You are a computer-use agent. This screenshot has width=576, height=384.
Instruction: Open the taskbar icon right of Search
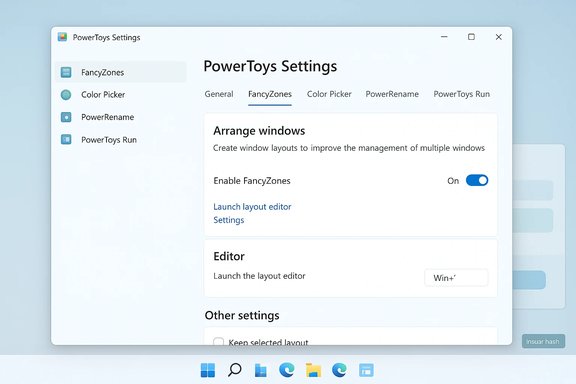tap(260, 370)
